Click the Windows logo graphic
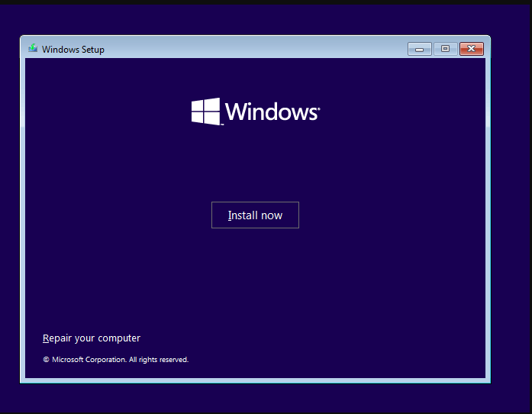 (256, 112)
